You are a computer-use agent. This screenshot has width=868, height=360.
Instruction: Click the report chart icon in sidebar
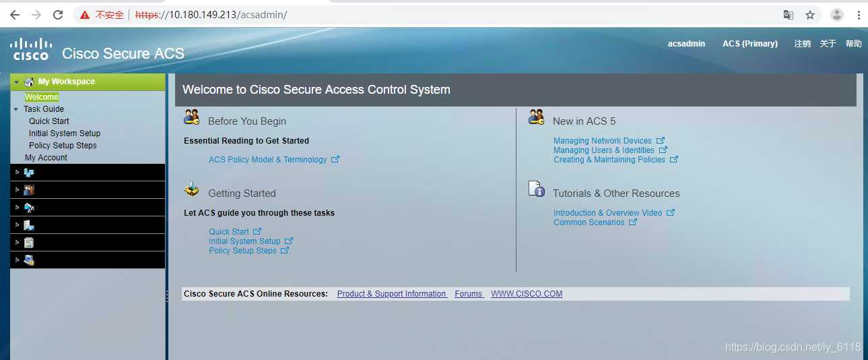click(x=29, y=243)
